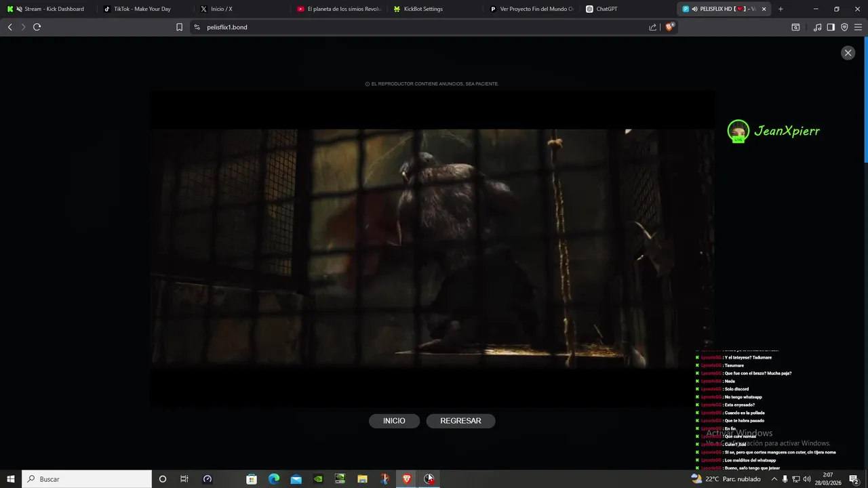Open Cortana circle in taskbar
Viewport: 868px width, 488px height.
point(162,479)
